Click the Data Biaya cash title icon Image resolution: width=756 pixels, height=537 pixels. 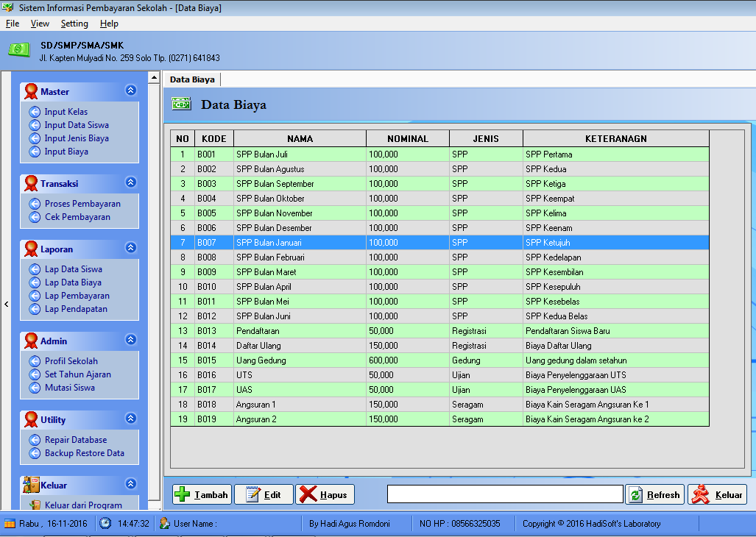click(181, 104)
